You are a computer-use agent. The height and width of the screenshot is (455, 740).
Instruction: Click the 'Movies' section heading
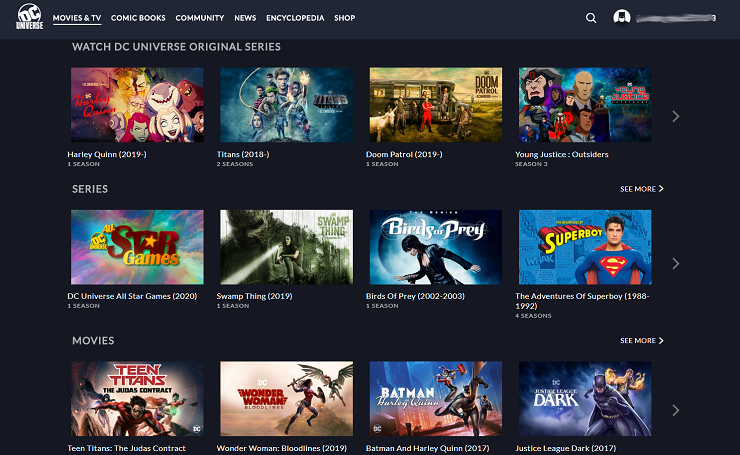point(93,341)
